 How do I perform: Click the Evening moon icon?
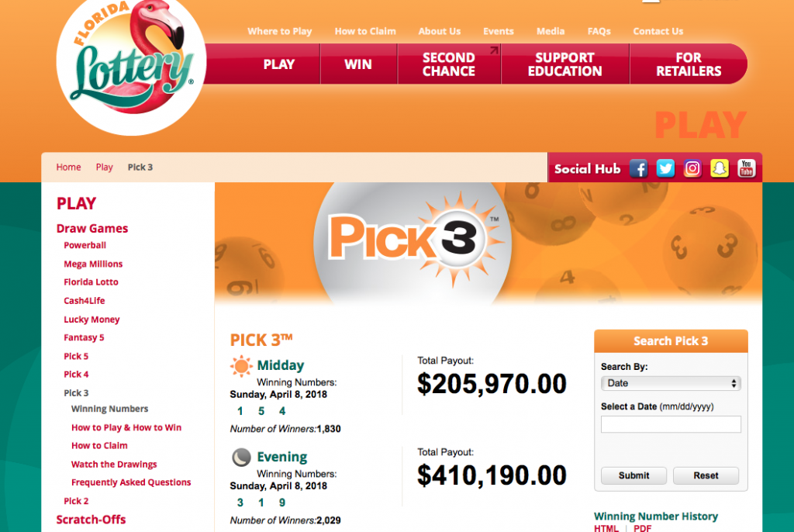[242, 457]
